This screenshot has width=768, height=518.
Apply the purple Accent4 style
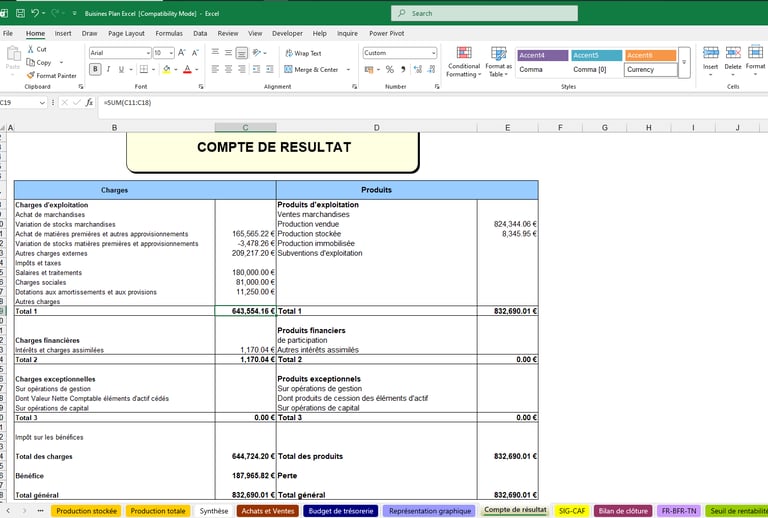[543, 55]
